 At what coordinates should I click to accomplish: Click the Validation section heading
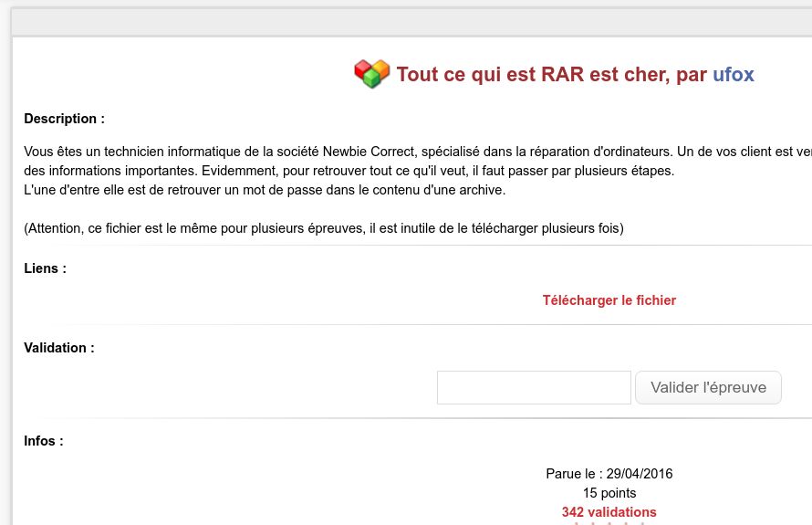pos(58,348)
